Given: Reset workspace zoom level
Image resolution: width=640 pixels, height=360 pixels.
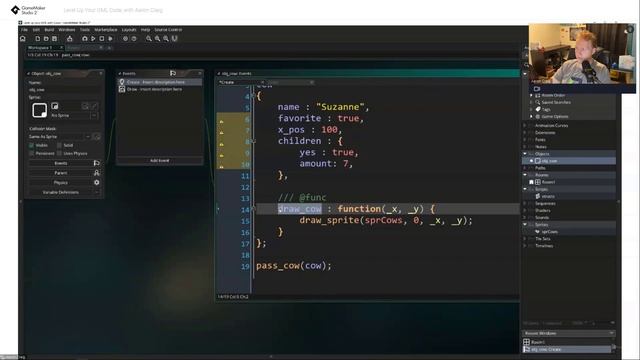Looking at the screenshot, I should pos(157,38).
